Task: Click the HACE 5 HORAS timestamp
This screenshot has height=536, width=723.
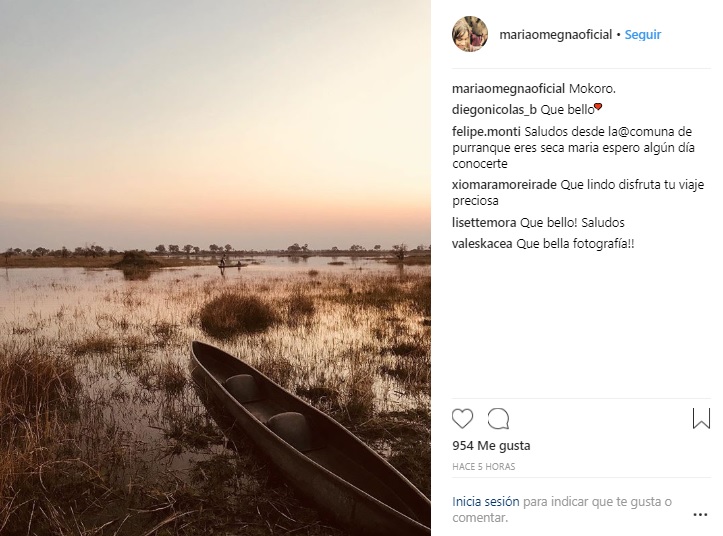Action: pyautogui.click(x=484, y=467)
